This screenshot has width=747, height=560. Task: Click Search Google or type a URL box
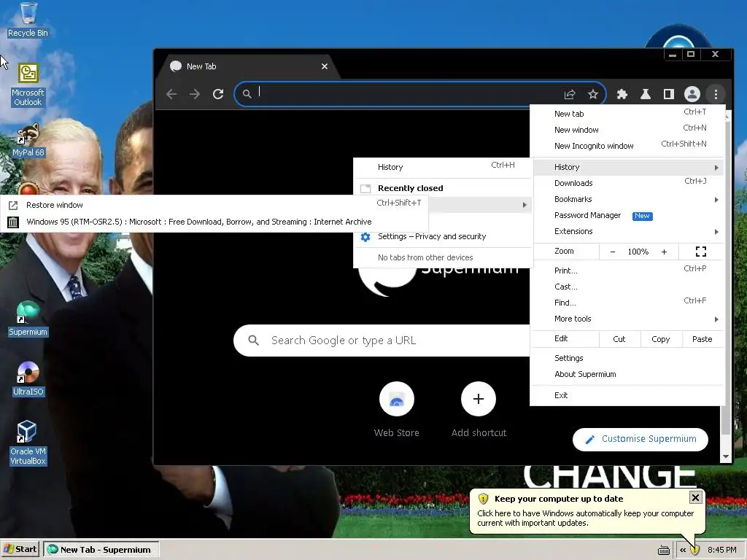[x=381, y=341]
